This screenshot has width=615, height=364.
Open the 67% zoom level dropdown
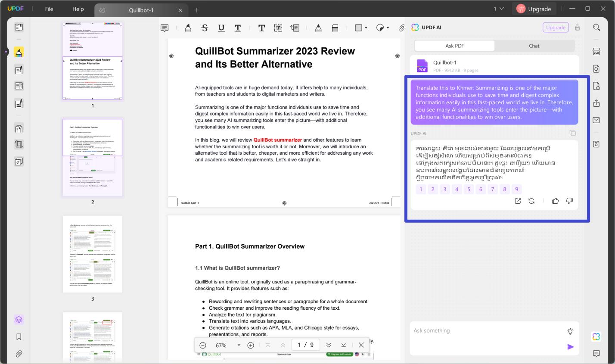[239, 345]
